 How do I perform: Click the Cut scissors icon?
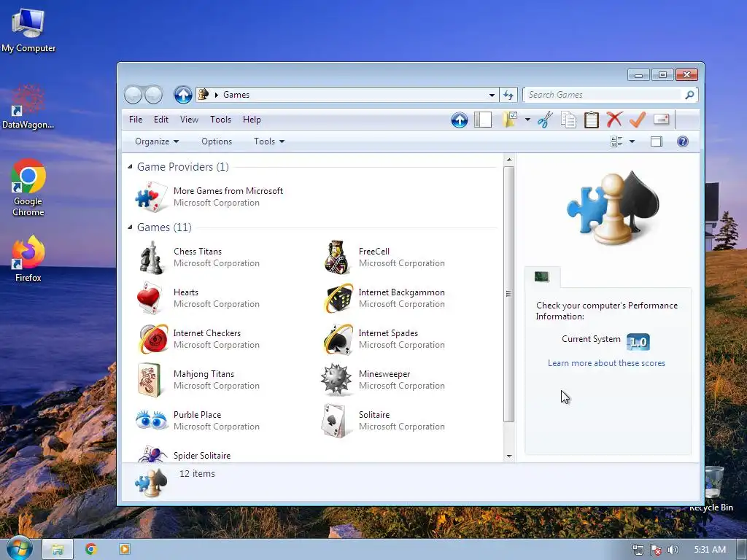coord(545,120)
